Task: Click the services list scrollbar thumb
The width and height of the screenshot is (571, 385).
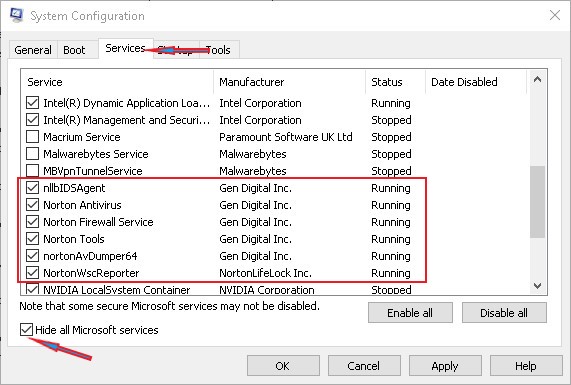Action: [537, 202]
